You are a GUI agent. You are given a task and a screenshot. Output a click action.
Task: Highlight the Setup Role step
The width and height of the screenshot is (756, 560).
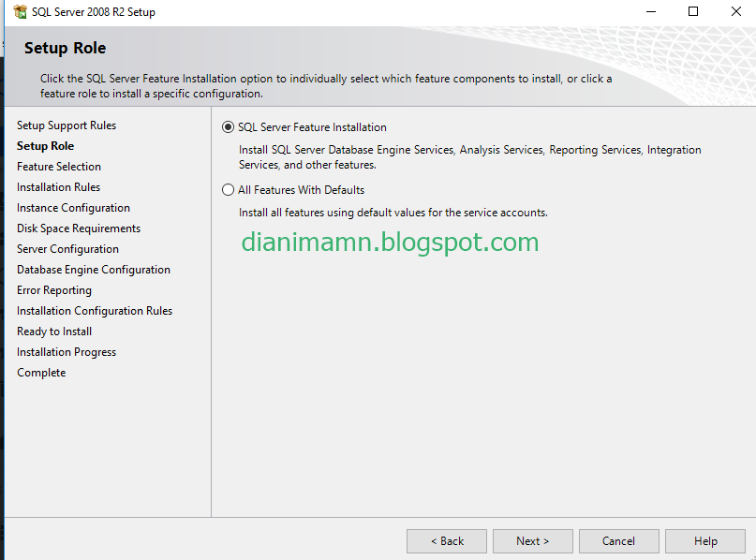click(45, 145)
